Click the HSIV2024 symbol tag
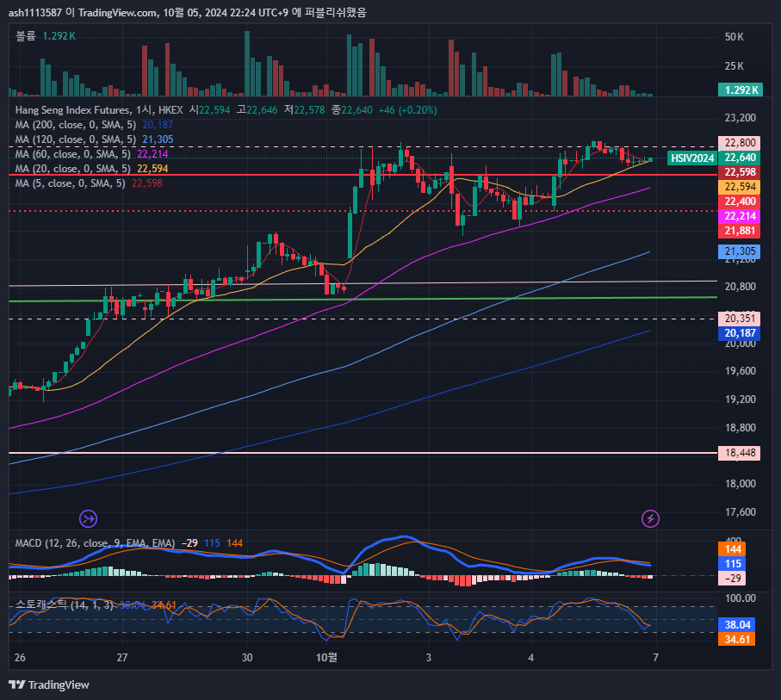 click(691, 158)
